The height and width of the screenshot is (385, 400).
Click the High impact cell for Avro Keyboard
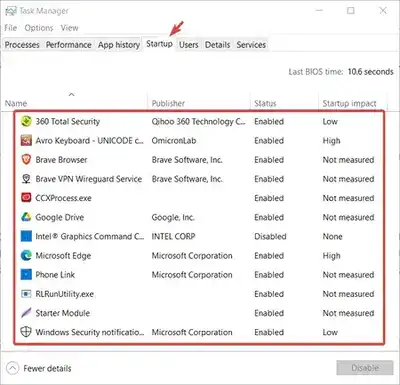pos(331,141)
